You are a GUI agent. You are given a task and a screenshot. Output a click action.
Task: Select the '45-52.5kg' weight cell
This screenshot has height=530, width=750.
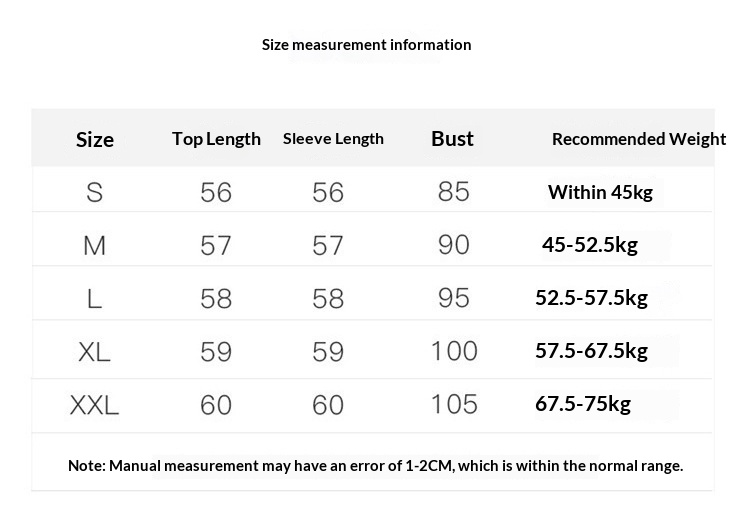(x=590, y=245)
